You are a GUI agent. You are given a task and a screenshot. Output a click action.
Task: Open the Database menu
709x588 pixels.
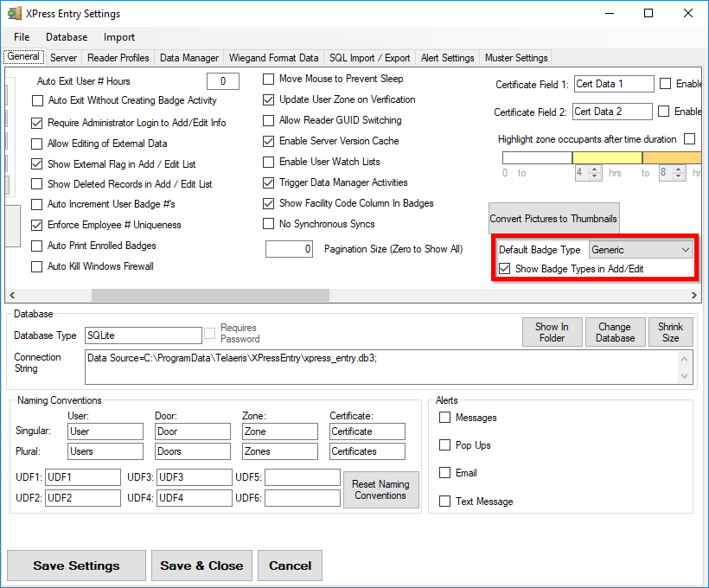(67, 37)
